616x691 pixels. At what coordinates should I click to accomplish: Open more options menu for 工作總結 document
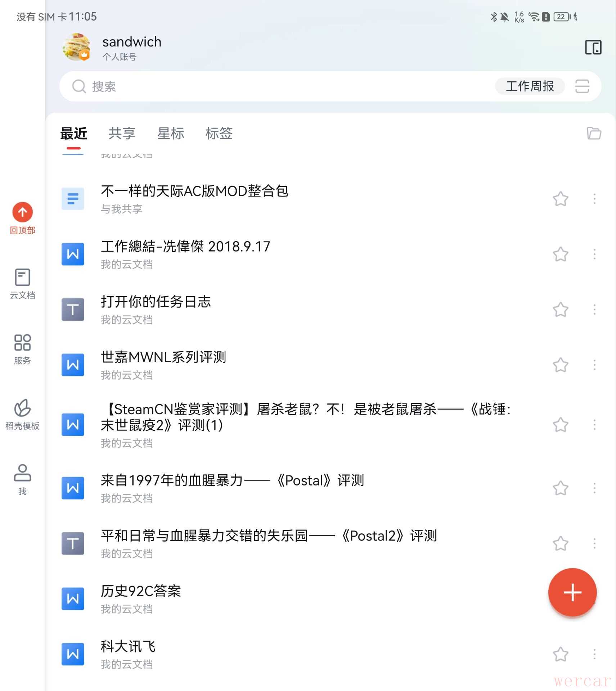click(x=594, y=254)
